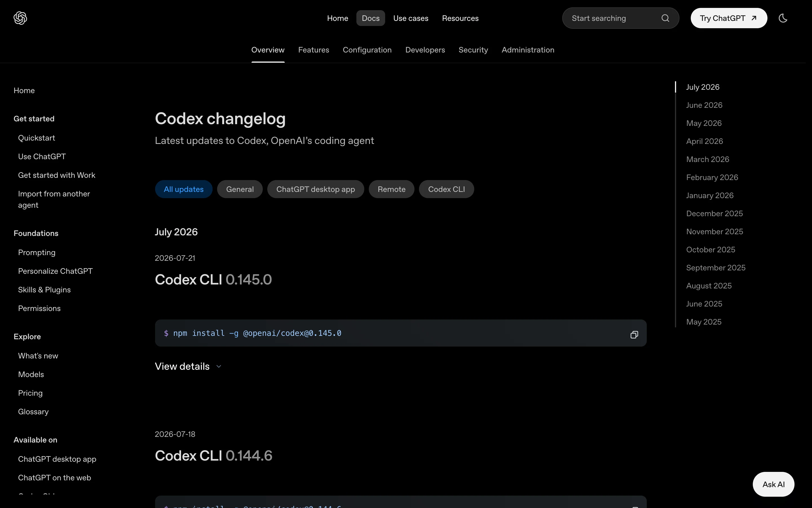Viewport: 812px width, 508px height.
Task: Select the Codex CLI filter chip
Action: click(446, 189)
